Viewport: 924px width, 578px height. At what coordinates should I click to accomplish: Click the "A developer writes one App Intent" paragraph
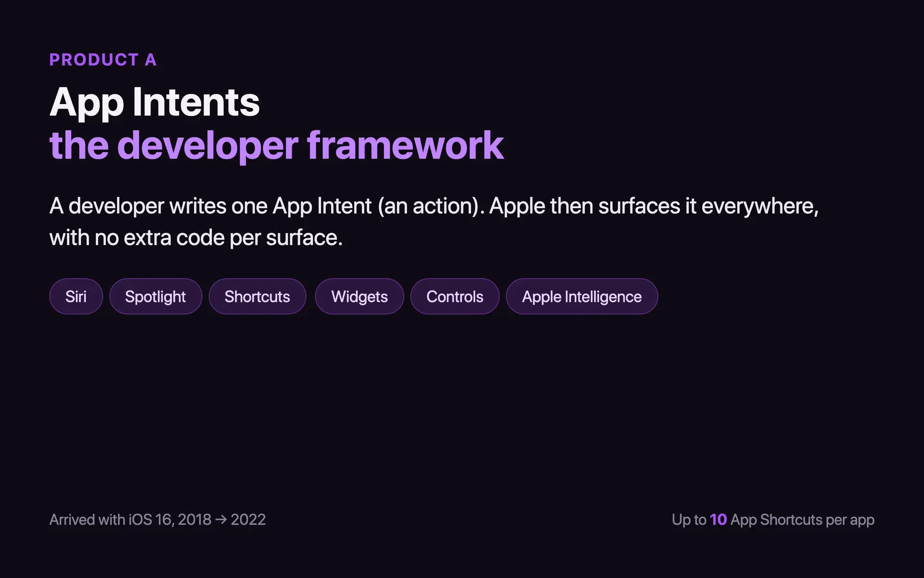click(x=434, y=222)
